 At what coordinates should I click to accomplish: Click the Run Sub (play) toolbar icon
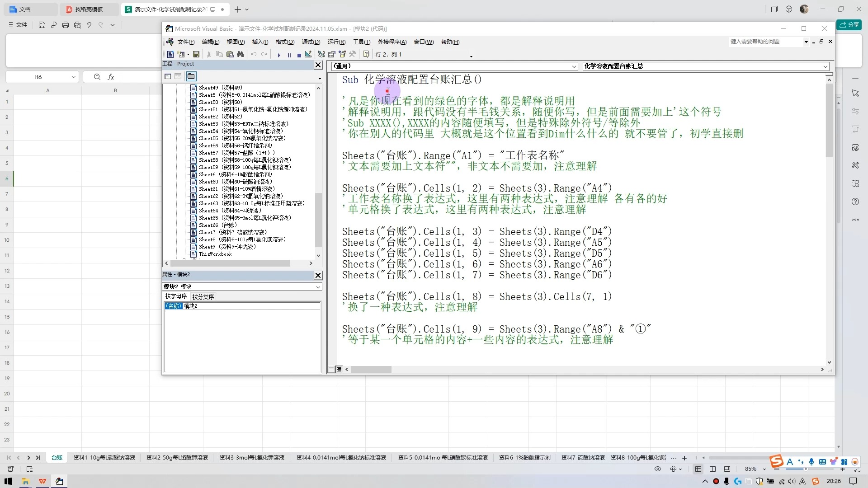tap(279, 55)
